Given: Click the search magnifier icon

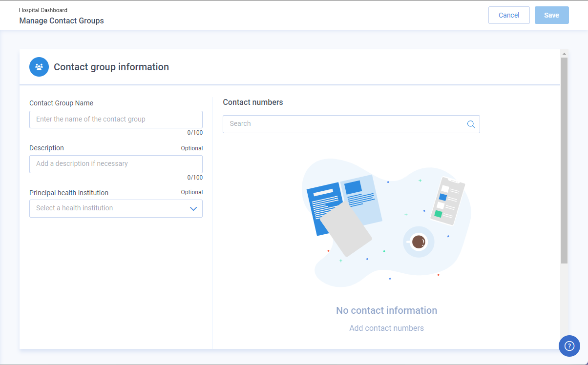Looking at the screenshot, I should 471,124.
